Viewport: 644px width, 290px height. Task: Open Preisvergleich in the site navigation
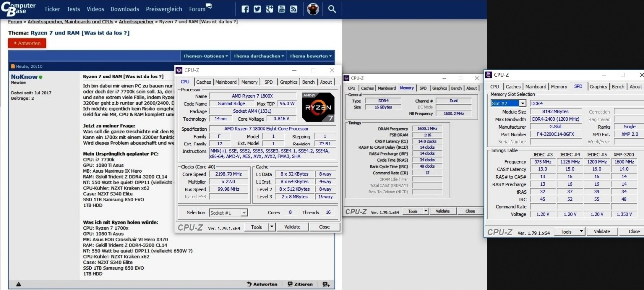coord(164,9)
